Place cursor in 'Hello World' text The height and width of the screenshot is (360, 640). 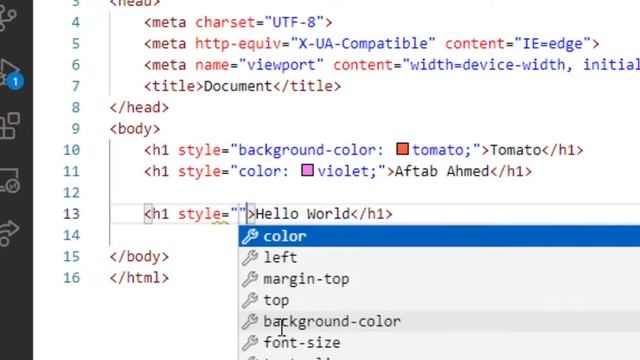[x=302, y=214]
